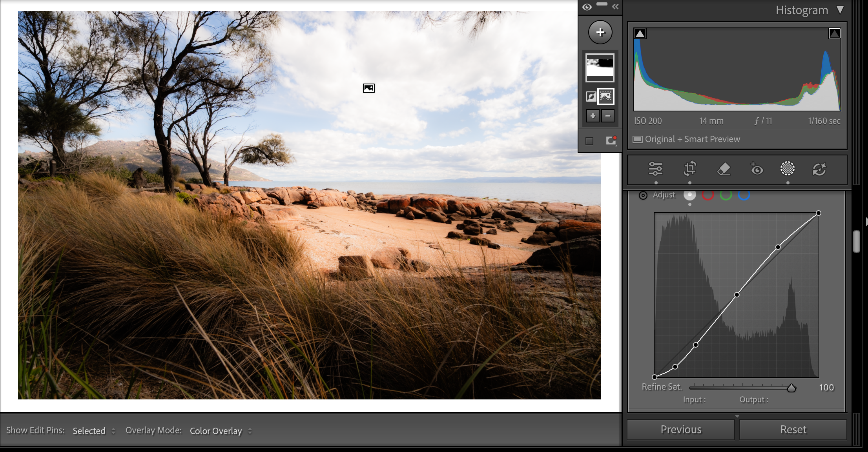868x452 pixels.
Task: Toggle the shadow clipping indicator
Action: (x=640, y=34)
